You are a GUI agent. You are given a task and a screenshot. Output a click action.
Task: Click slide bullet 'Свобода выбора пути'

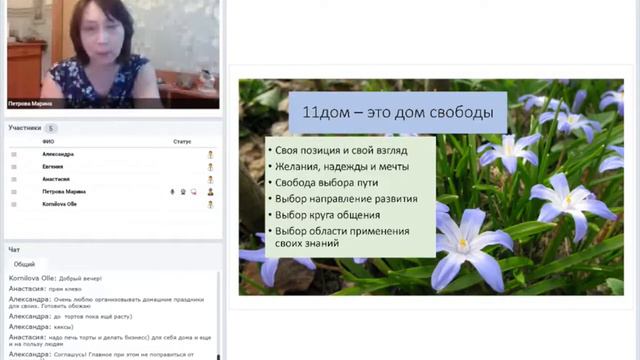[x=327, y=183]
